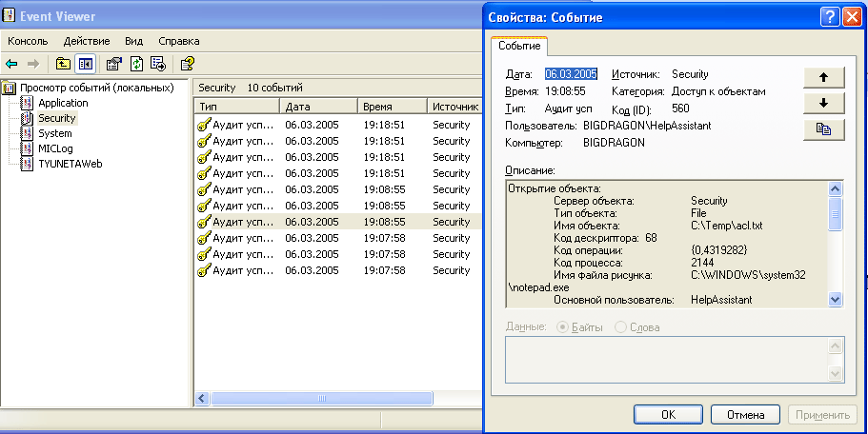This screenshot has width=868, height=434.
Task: Toggle the show/hide console tree button
Action: click(x=85, y=64)
